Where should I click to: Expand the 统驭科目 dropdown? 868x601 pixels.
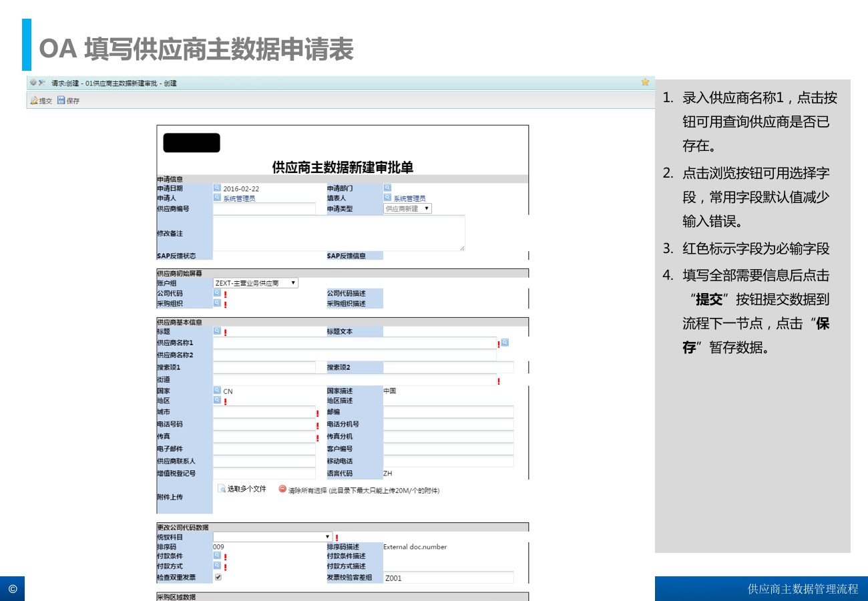272,536
